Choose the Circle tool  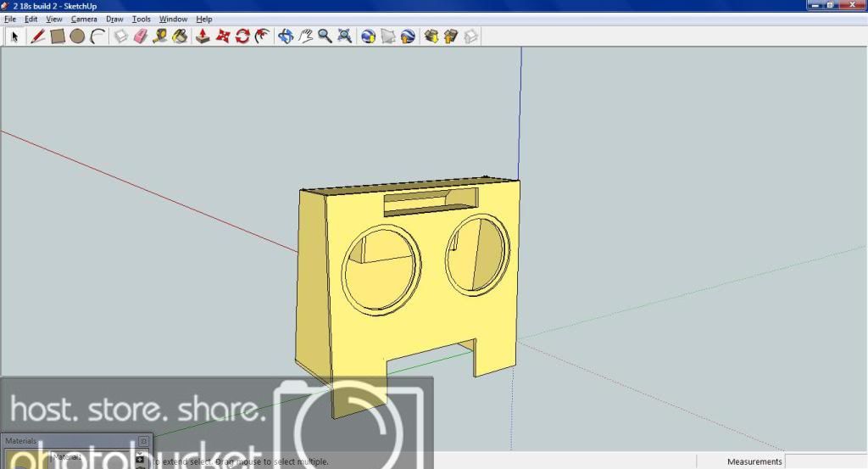(77, 36)
